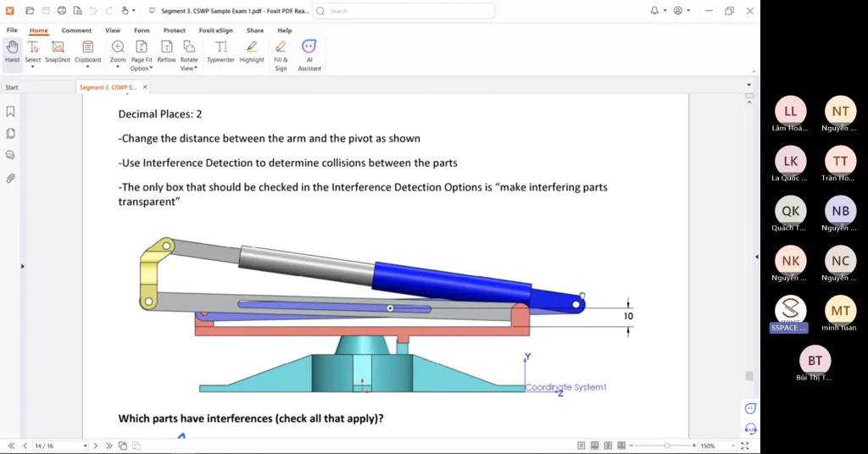Image resolution: width=868 pixels, height=454 pixels.
Task: Jump to the last page
Action: tap(108, 446)
